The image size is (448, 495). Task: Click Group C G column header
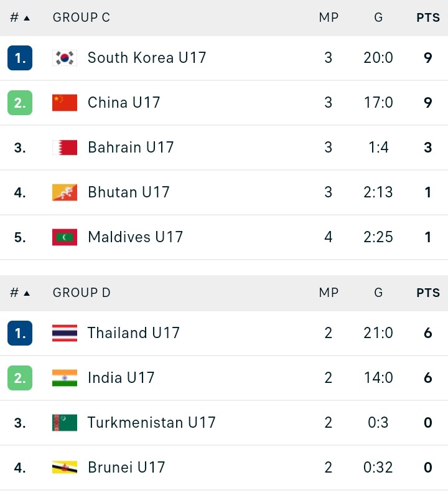(x=378, y=17)
